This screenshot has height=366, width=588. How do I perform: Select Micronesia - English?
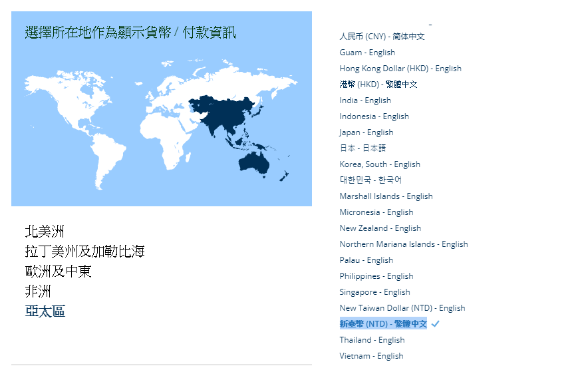coord(376,212)
